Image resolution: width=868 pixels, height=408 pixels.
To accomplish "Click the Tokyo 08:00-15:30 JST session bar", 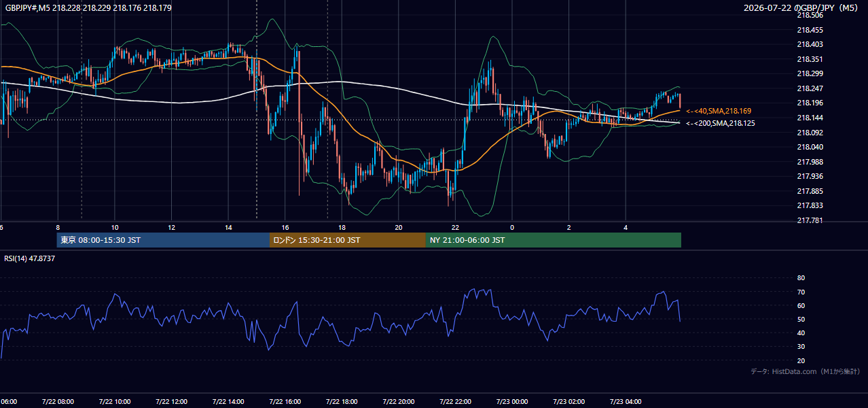I will tap(164, 240).
